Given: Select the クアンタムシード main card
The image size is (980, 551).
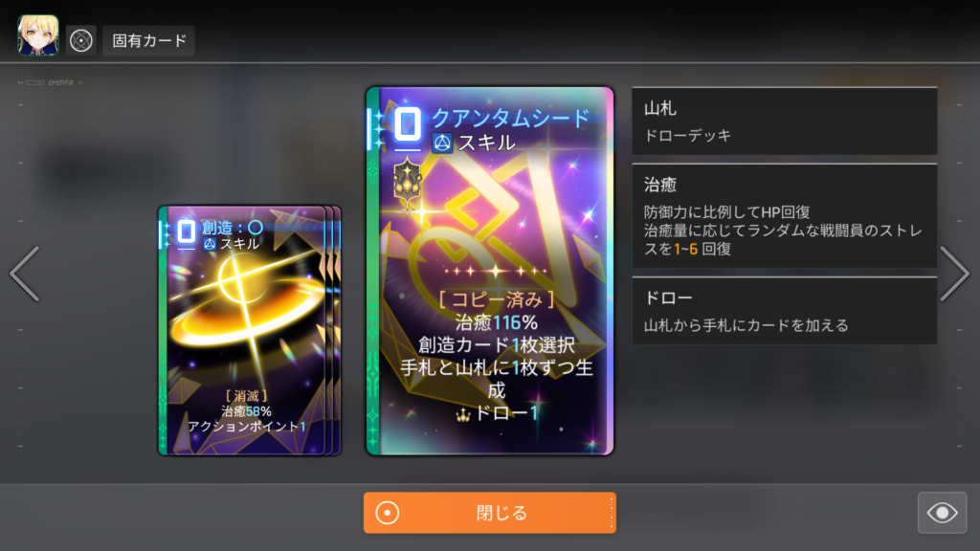Looking at the screenshot, I should (490, 271).
